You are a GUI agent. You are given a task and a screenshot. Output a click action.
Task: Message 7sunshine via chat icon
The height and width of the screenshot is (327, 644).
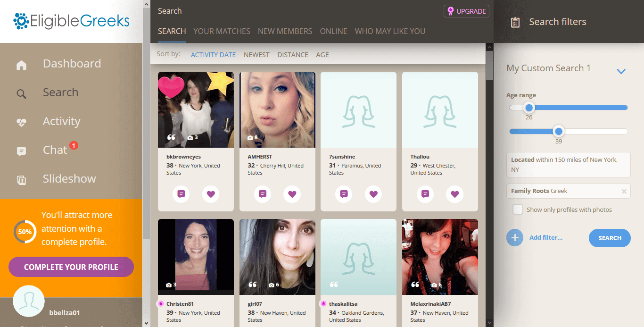344,194
